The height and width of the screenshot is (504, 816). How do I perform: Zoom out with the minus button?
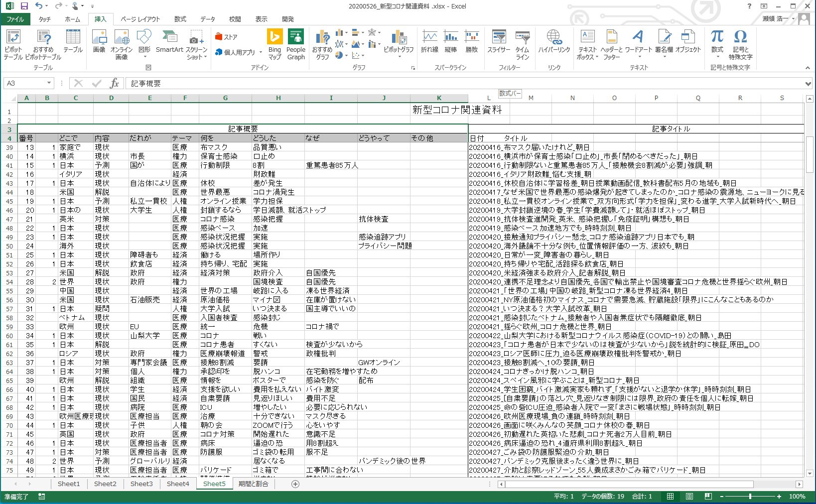[722, 496]
